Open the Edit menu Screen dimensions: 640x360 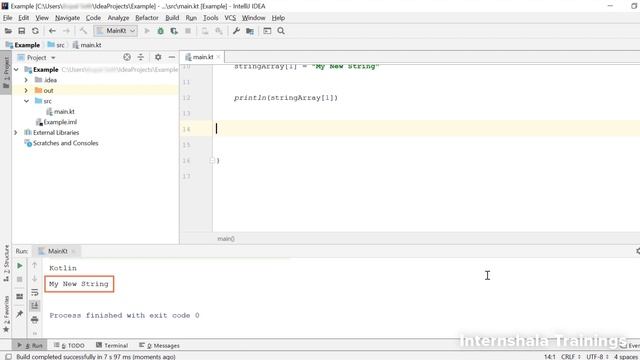[x=24, y=18]
